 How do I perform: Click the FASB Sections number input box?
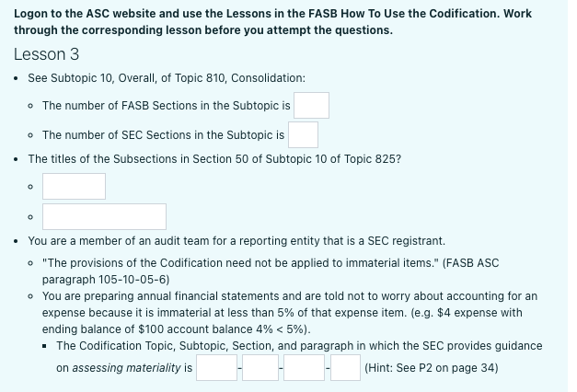311,105
